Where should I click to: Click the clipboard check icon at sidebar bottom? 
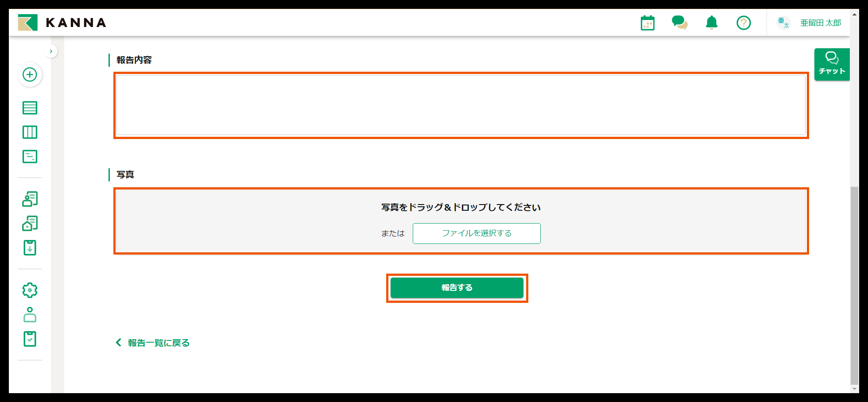click(29, 339)
